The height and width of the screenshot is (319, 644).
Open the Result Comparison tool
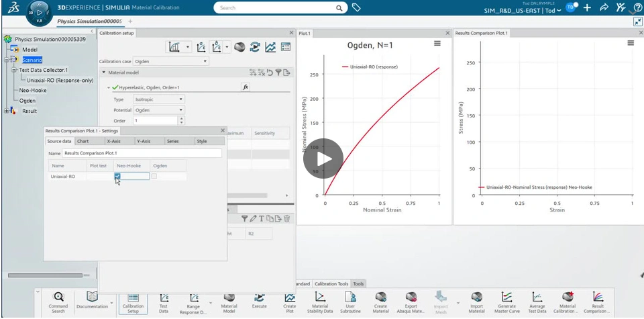(598, 303)
